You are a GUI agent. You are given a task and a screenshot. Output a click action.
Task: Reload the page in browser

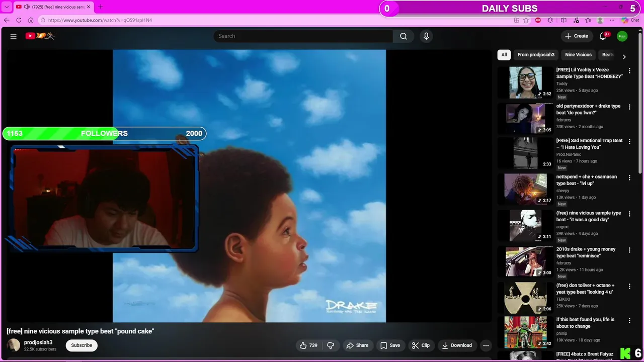(19, 20)
